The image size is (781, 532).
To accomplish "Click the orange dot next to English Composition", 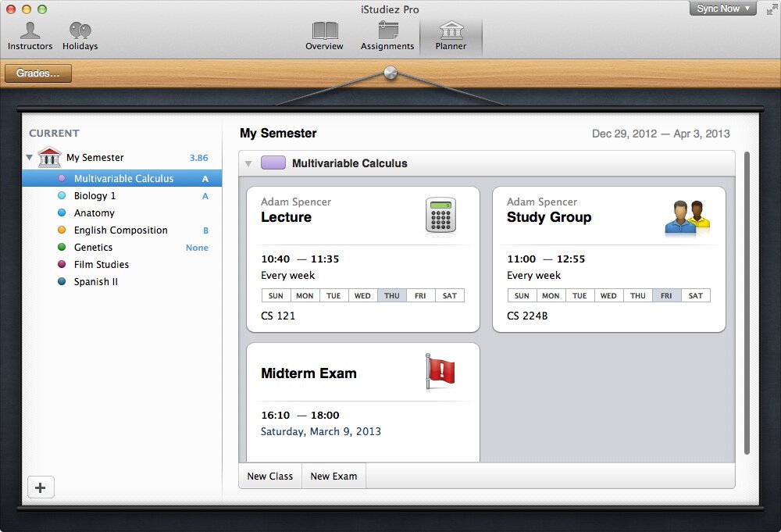I will [x=62, y=230].
